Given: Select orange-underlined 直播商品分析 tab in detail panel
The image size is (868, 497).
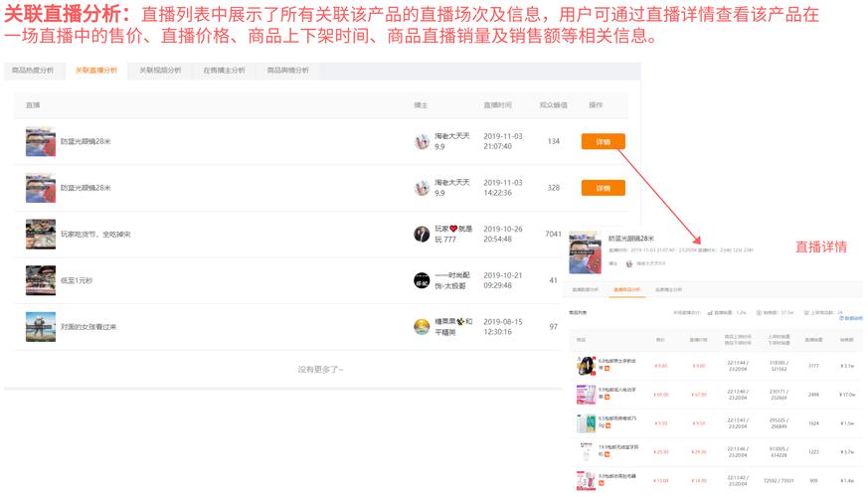Looking at the screenshot, I should [x=626, y=290].
